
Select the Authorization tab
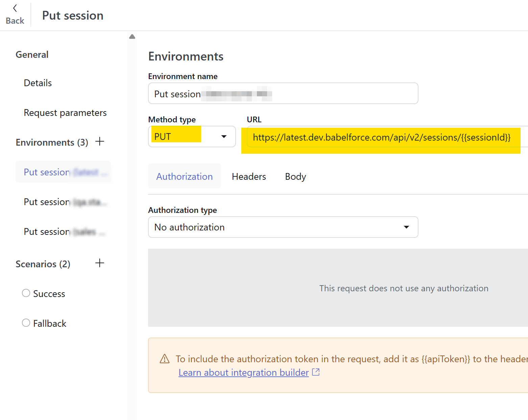[184, 176]
